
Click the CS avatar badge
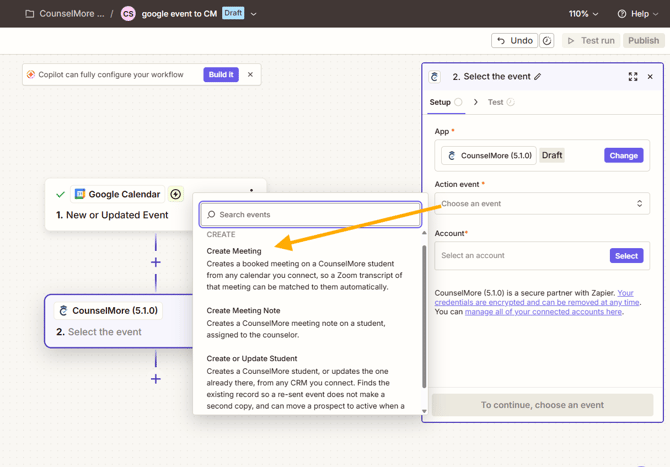pyautogui.click(x=128, y=14)
